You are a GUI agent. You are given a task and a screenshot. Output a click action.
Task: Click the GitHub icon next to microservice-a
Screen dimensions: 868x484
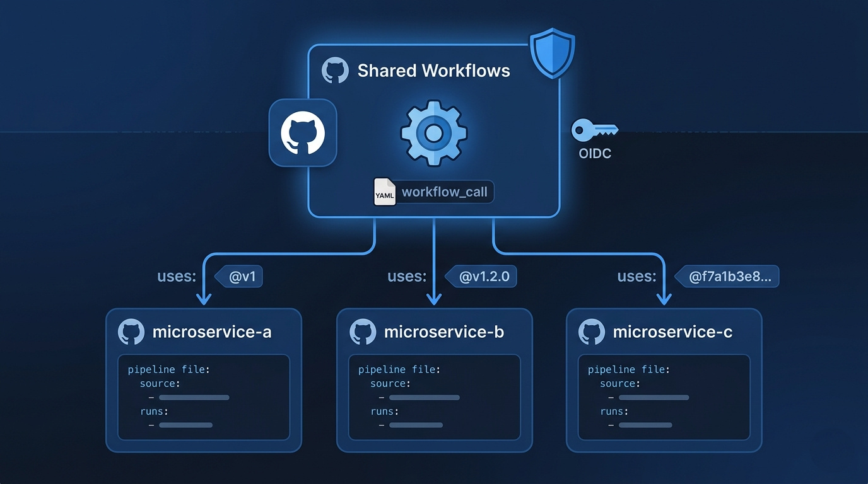(131, 332)
